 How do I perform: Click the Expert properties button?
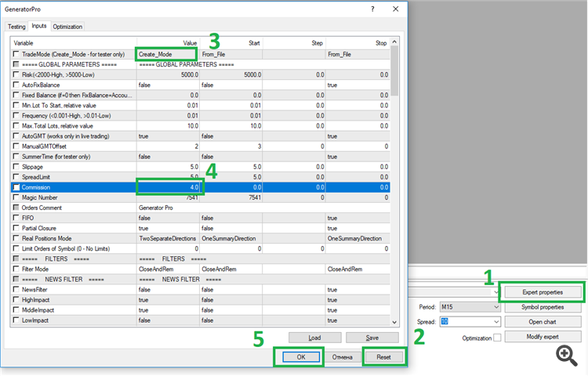tap(543, 292)
